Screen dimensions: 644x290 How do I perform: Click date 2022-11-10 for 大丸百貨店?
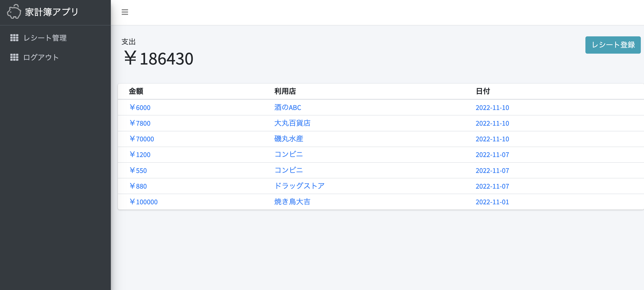point(492,123)
